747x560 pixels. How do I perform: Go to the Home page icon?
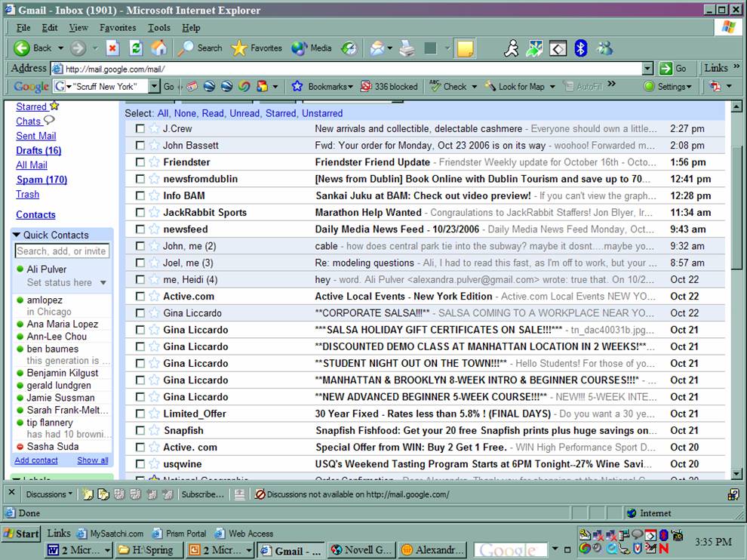[x=159, y=48]
